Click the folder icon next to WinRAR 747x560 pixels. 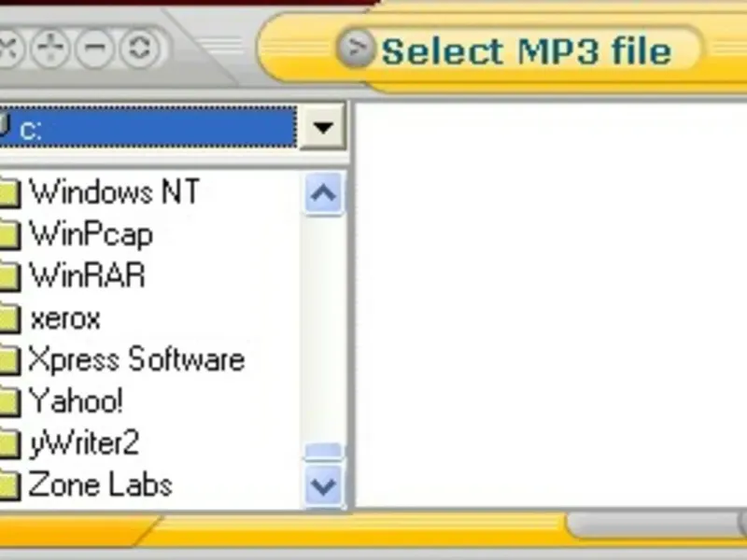coord(9,276)
